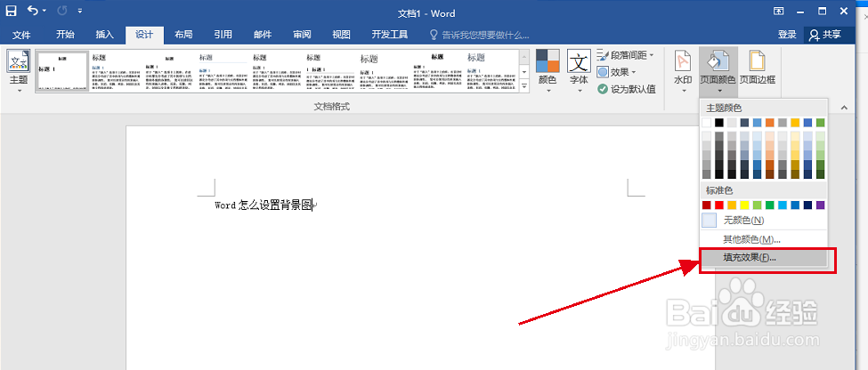Pick the gold swatch in theme colors top row
Image resolution: width=868 pixels, height=370 pixels.
pyautogui.click(x=795, y=122)
